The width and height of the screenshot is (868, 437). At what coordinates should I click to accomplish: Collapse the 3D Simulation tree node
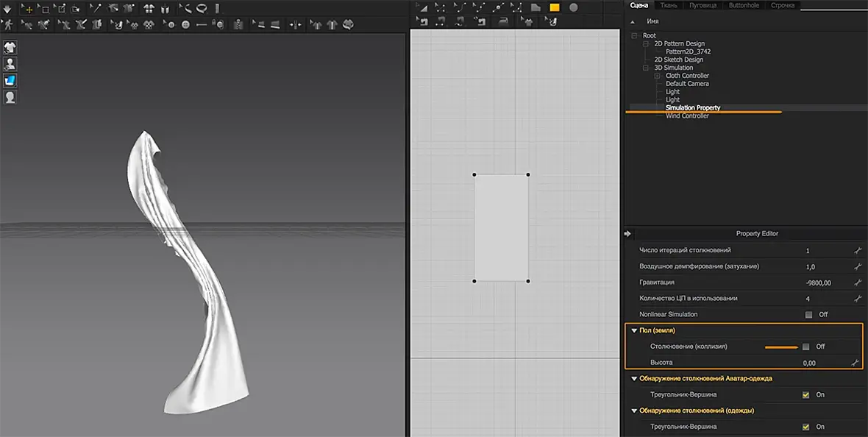[x=645, y=68]
